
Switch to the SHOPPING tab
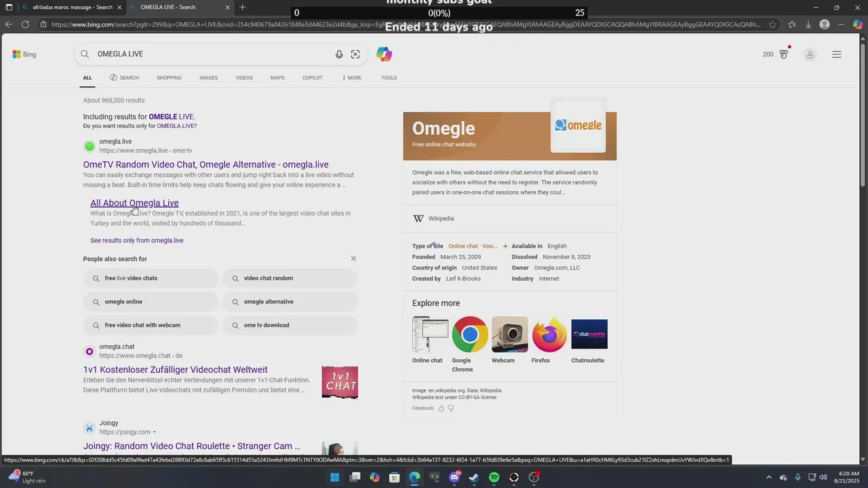point(169,78)
